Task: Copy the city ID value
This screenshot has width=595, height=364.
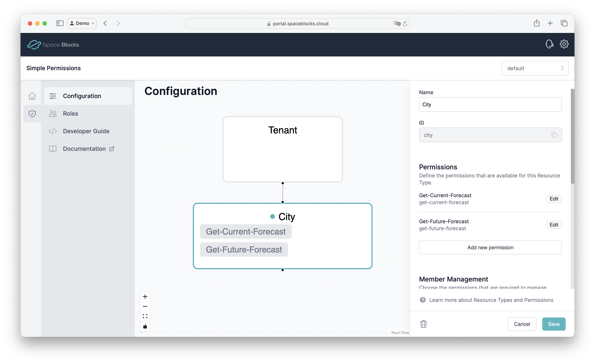Action: (554, 135)
